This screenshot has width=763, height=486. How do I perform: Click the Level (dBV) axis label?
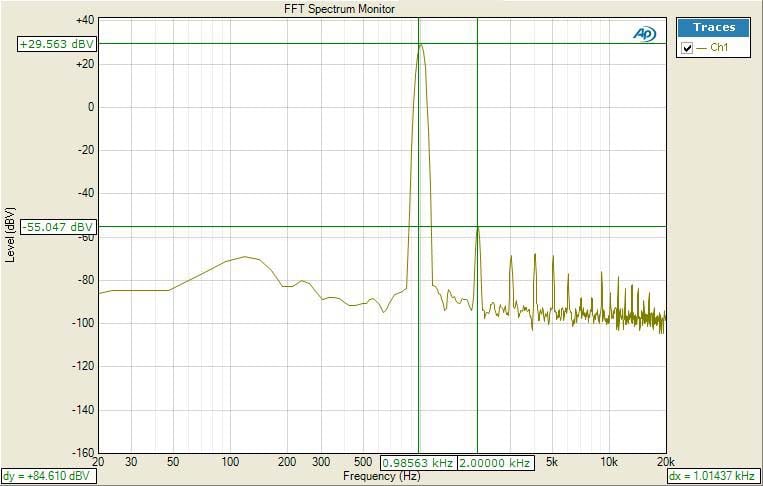[x=10, y=235]
